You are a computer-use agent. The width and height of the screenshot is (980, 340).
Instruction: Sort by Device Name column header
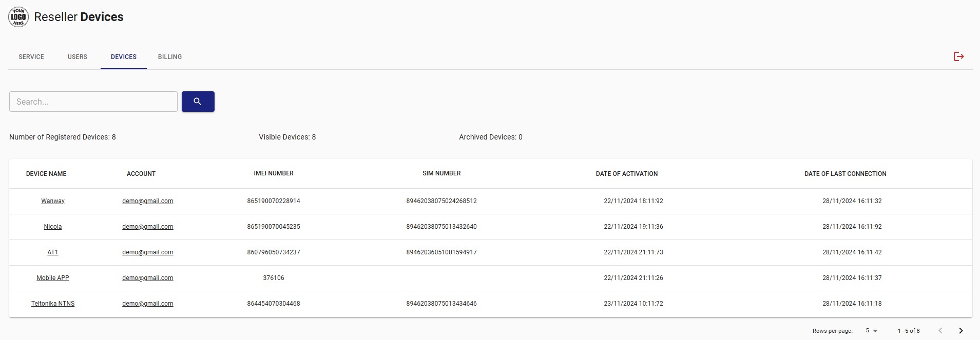pos(46,174)
